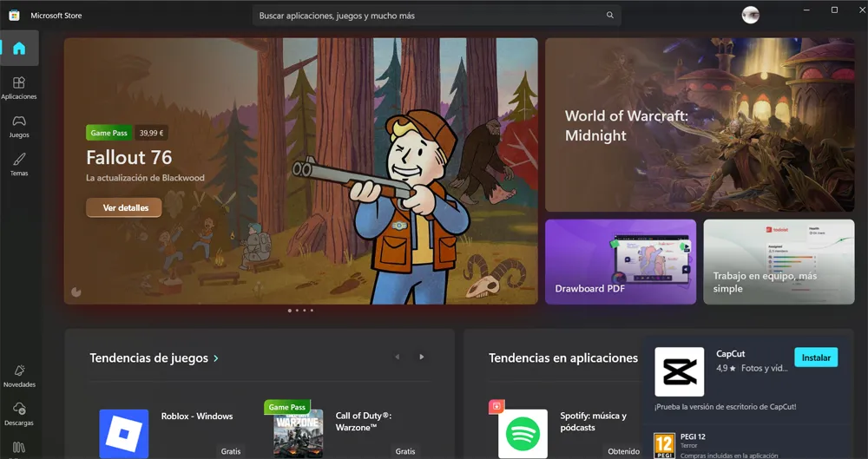Maximize the Microsoft Store window

[x=834, y=10]
